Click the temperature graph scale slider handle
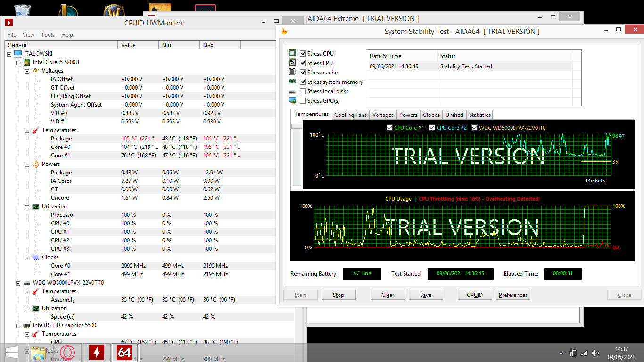Screen dimensions: 644x362 click(x=297, y=126)
